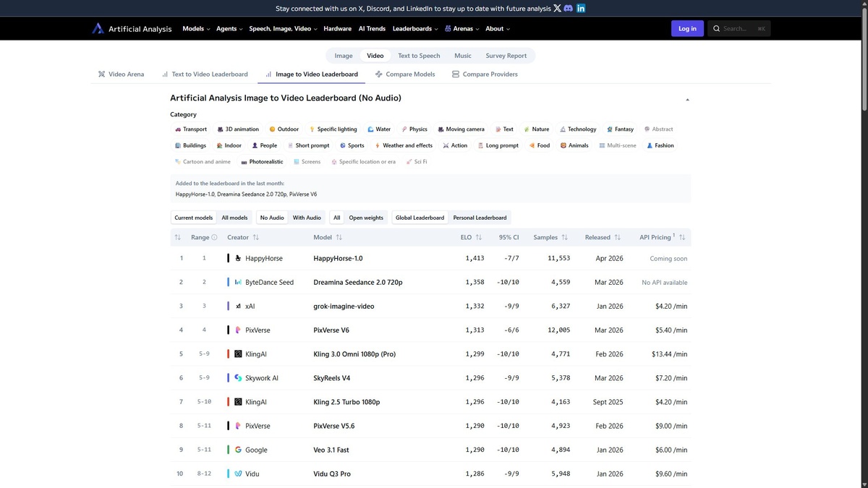Click the Google creator logo

(238, 450)
